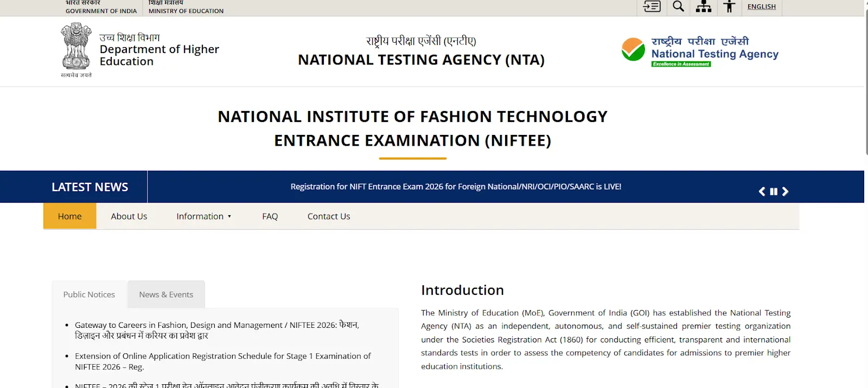868x388 pixels.
Task: Open the FAQ menu item
Action: tap(270, 216)
